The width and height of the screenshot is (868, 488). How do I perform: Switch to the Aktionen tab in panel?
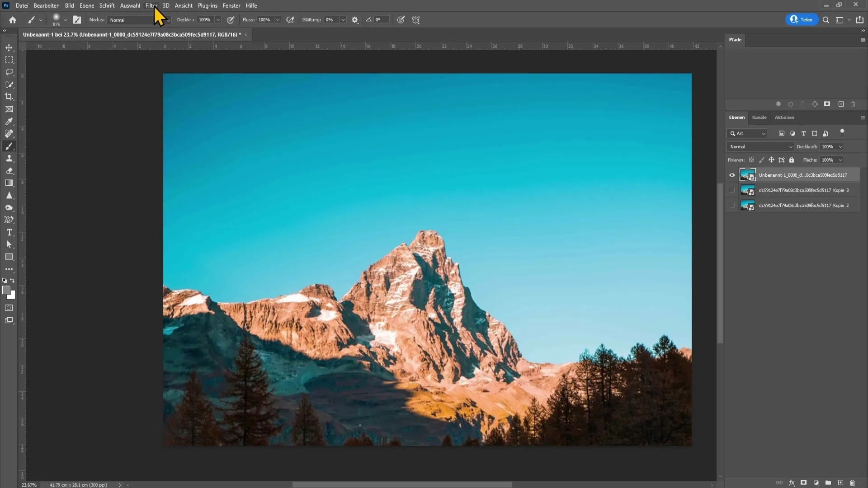point(784,117)
